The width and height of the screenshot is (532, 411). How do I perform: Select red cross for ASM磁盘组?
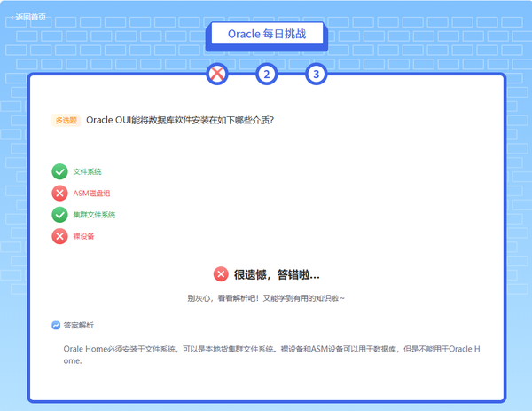point(59,194)
